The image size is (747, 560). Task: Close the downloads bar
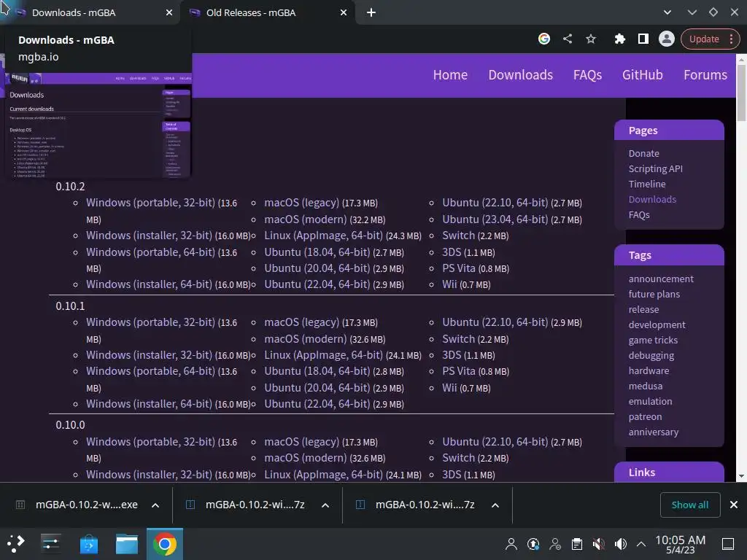coord(734,505)
